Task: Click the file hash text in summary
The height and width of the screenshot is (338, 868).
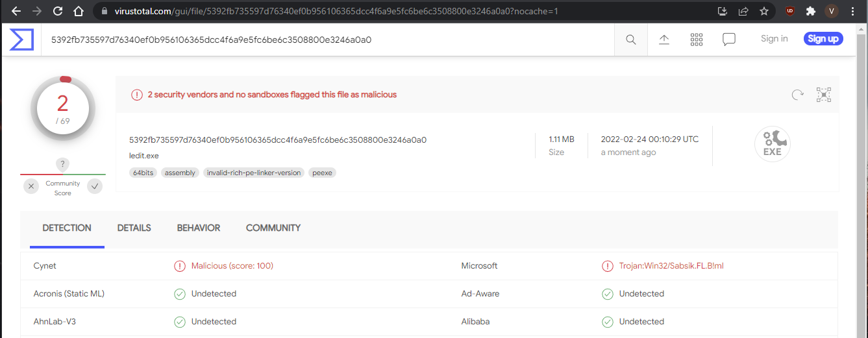Action: click(x=278, y=139)
